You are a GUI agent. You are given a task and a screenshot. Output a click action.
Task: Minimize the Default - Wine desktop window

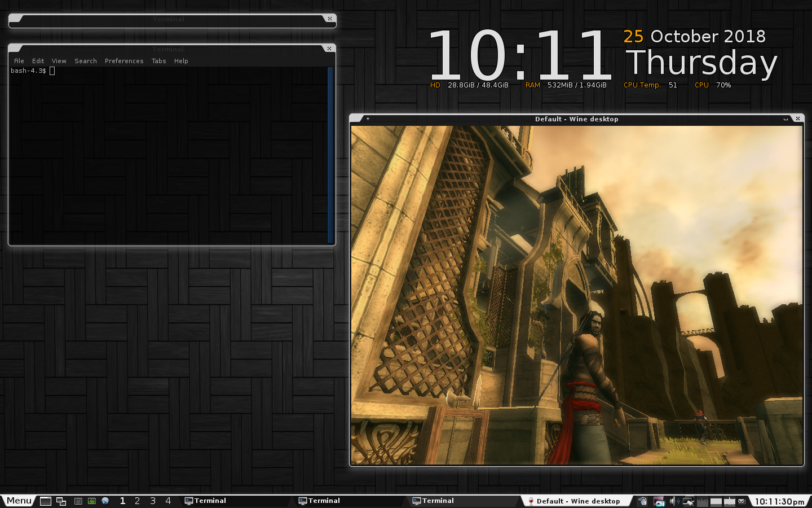pyautogui.click(x=785, y=119)
